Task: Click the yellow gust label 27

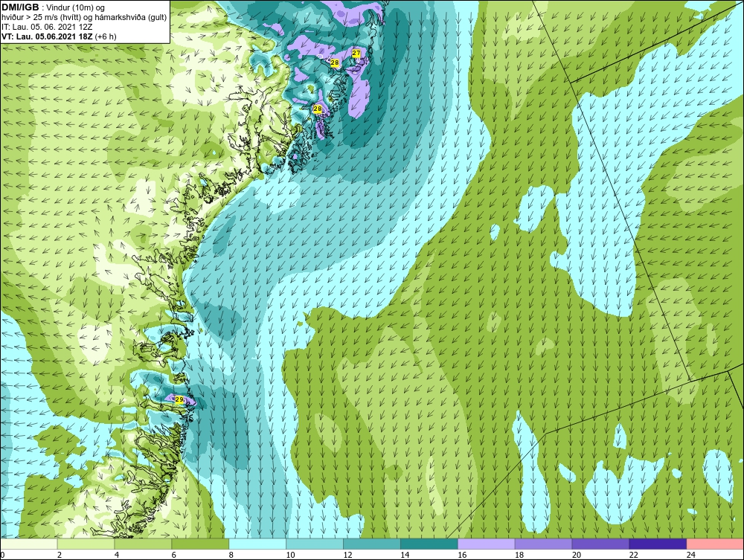Action: (x=356, y=53)
